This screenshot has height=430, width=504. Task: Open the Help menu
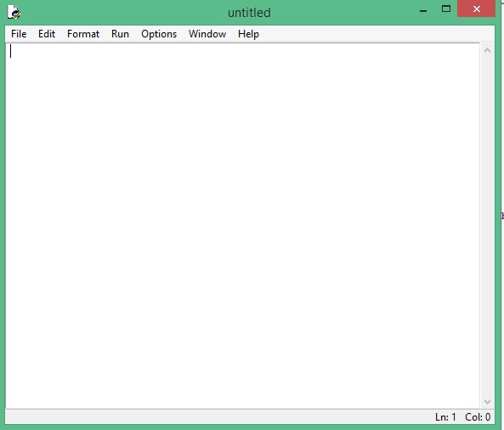[248, 34]
